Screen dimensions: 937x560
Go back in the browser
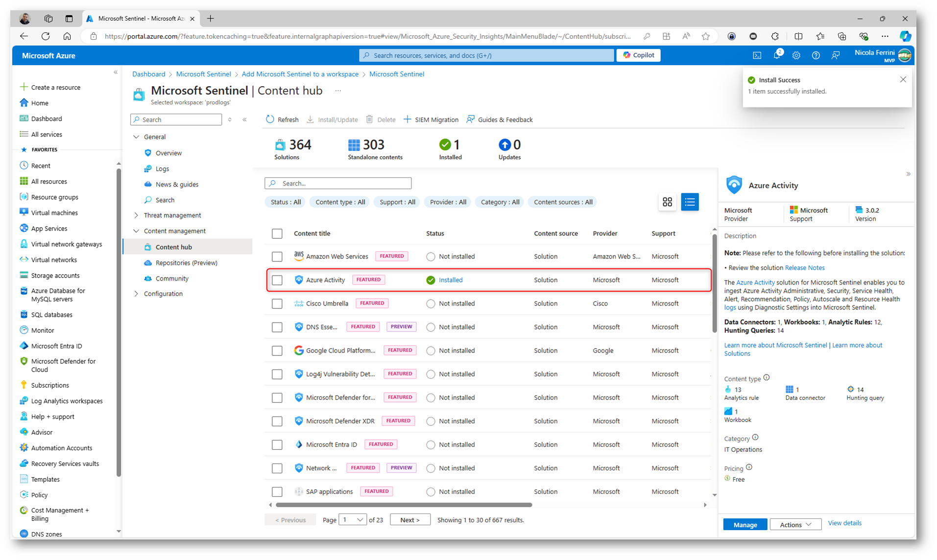24,36
